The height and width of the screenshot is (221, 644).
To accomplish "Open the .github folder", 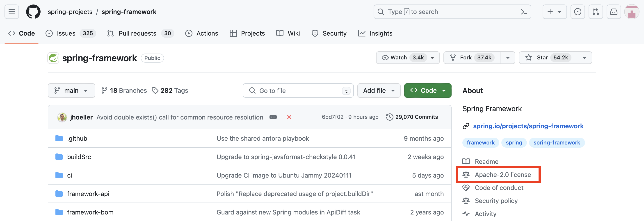I will pyautogui.click(x=77, y=138).
